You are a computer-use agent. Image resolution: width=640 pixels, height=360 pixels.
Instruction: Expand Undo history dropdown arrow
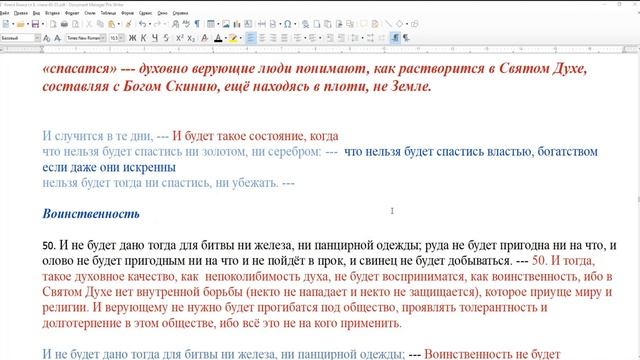[x=150, y=24]
